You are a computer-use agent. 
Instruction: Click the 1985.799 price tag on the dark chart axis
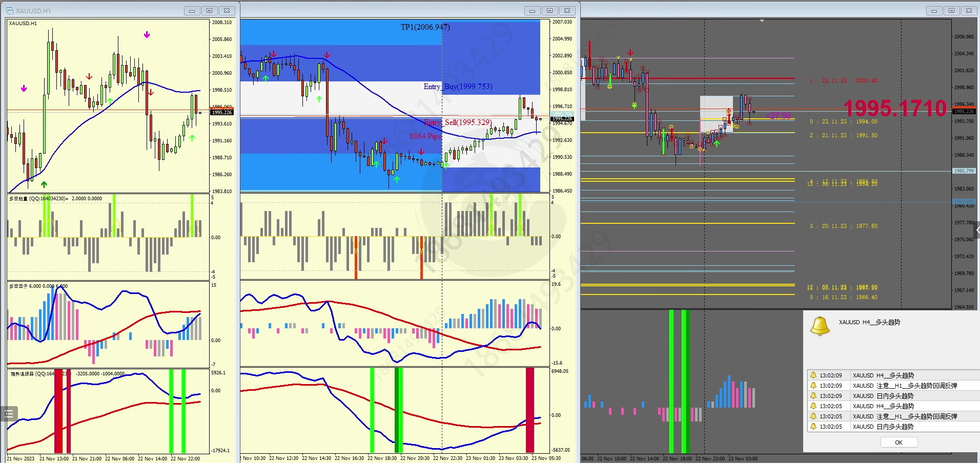point(964,171)
